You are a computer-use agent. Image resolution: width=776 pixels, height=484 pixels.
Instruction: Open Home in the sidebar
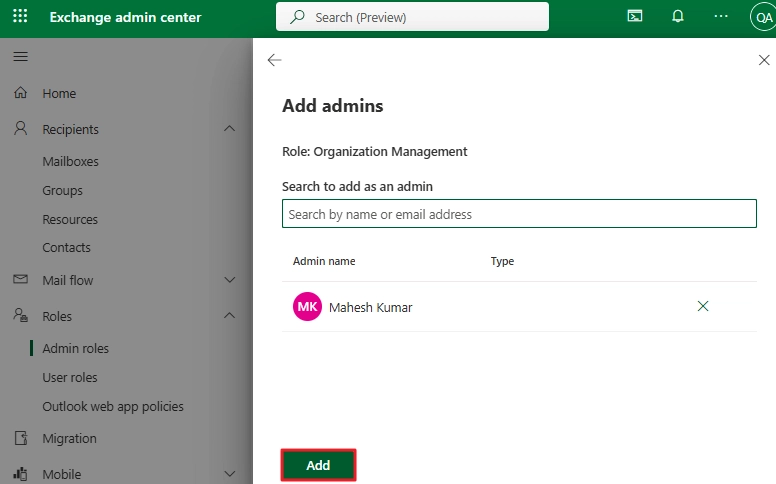pyautogui.click(x=59, y=94)
